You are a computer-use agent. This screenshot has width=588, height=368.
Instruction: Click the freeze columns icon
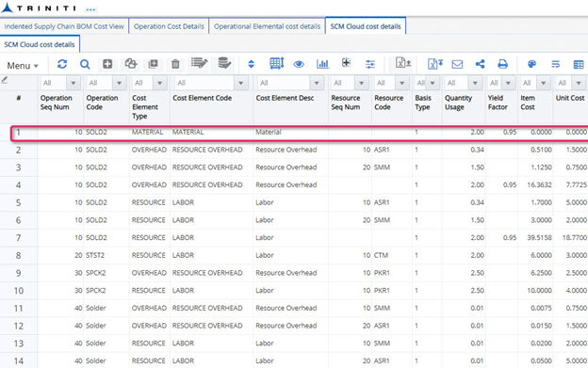coord(346,63)
